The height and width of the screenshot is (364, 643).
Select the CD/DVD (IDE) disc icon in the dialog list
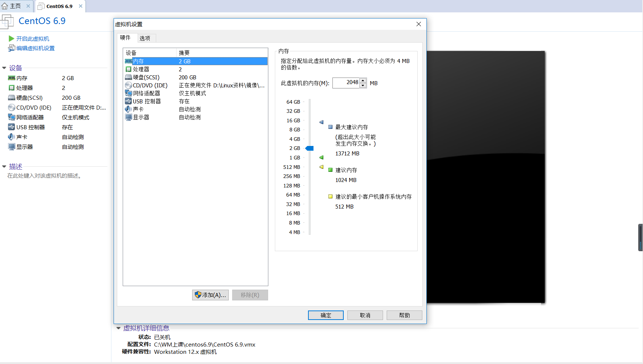(128, 85)
